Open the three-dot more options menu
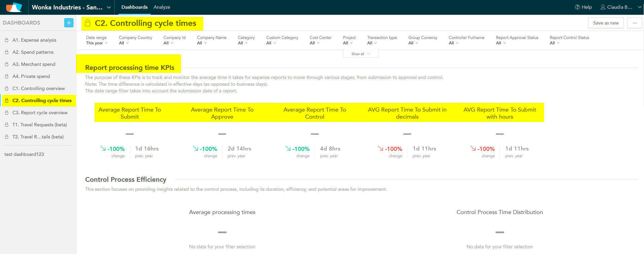The height and width of the screenshot is (254, 644). (634, 23)
